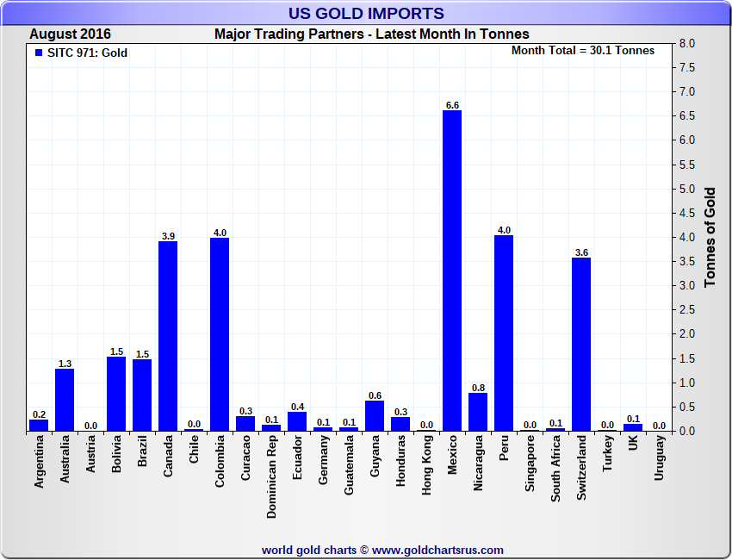Click the Guyana bar

(375, 415)
